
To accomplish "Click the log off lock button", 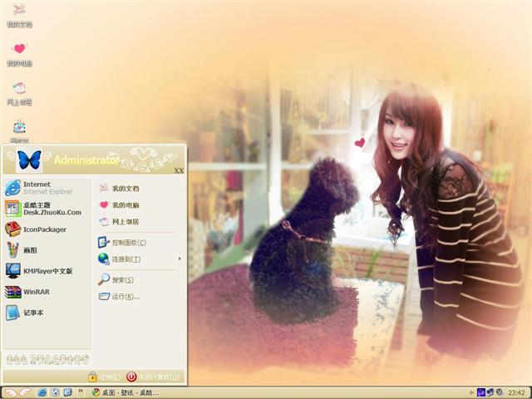I will [104, 377].
